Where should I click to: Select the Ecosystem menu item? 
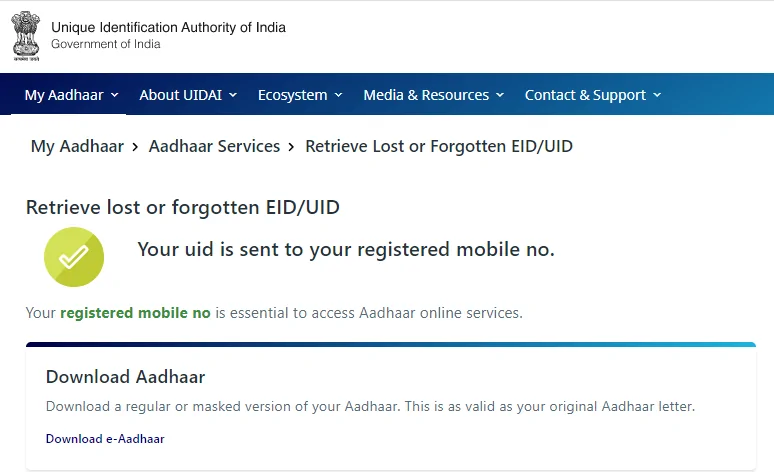[x=293, y=95]
